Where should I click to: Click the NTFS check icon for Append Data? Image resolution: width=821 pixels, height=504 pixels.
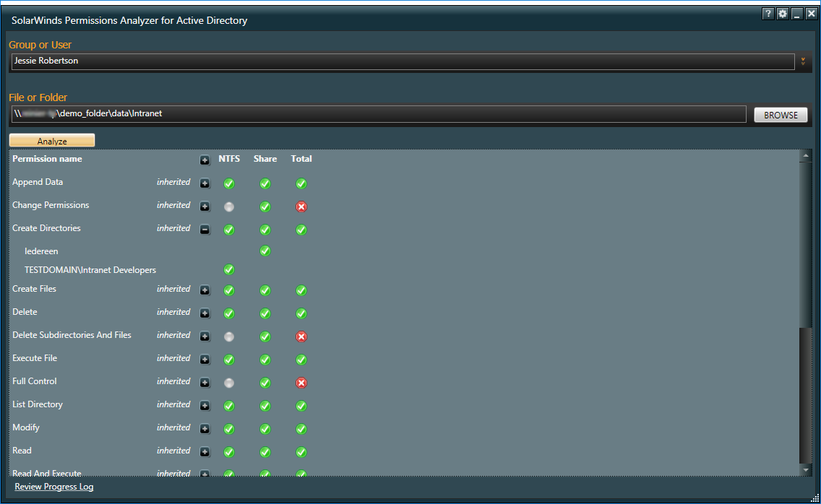click(x=229, y=183)
